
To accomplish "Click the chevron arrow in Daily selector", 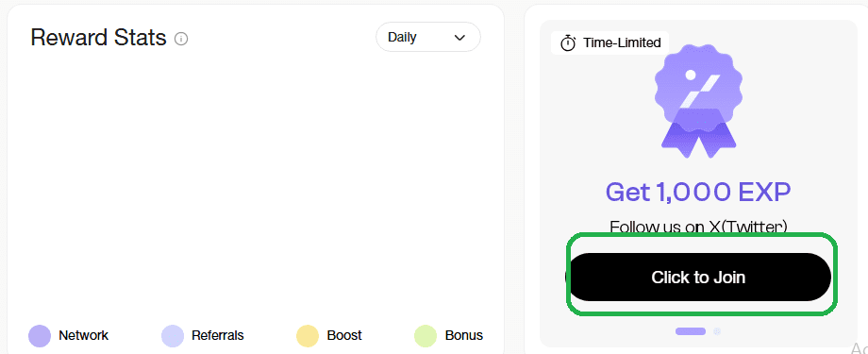I will point(459,38).
